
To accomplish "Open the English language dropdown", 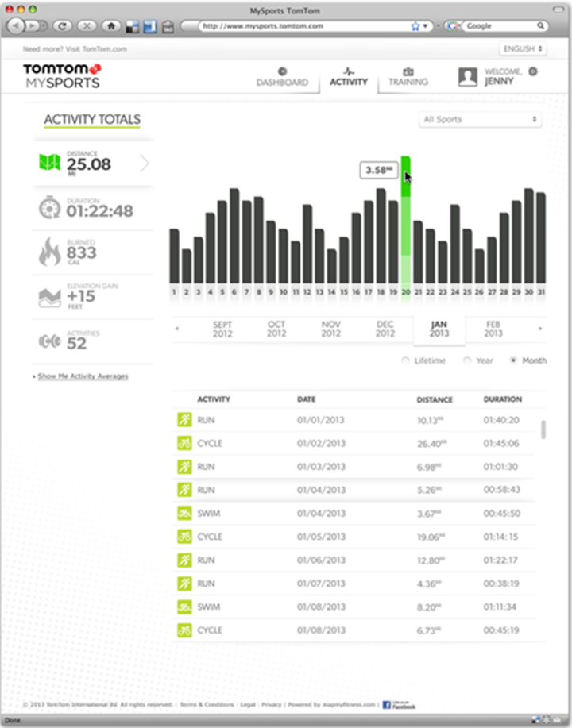I will pyautogui.click(x=522, y=48).
